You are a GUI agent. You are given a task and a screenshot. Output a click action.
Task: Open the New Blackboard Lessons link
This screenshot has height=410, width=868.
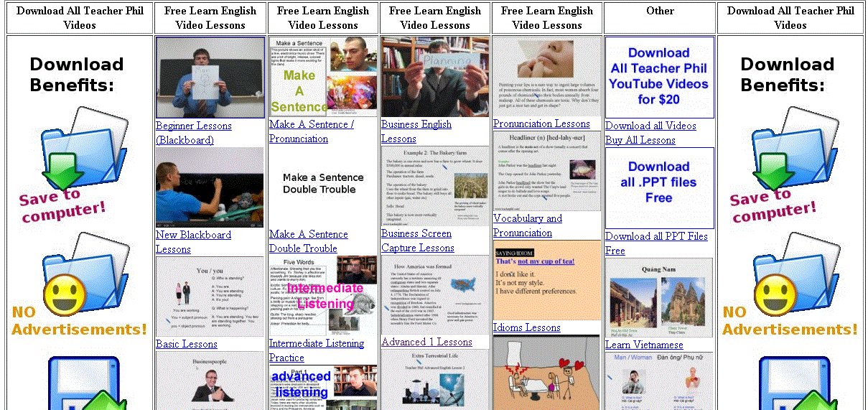pos(193,242)
